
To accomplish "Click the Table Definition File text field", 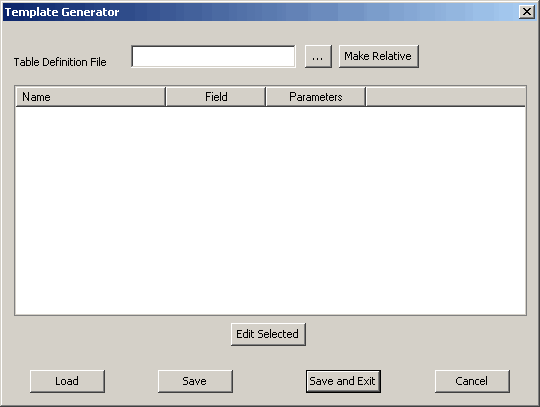I will 213,56.
